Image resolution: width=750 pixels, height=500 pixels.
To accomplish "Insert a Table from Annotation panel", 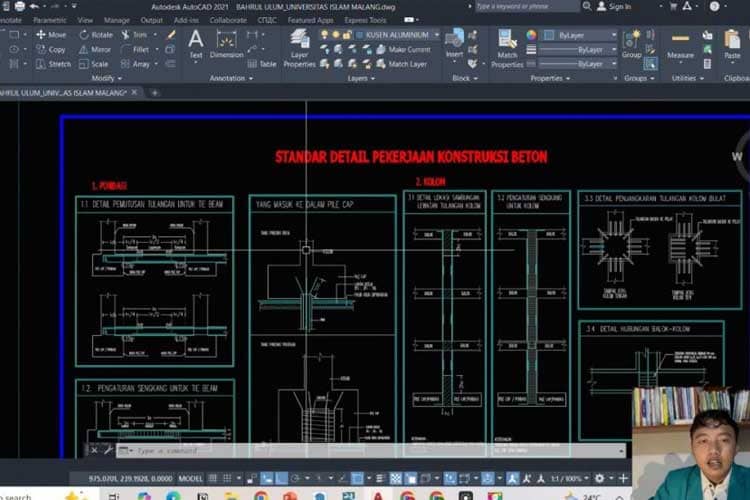I will [262, 64].
